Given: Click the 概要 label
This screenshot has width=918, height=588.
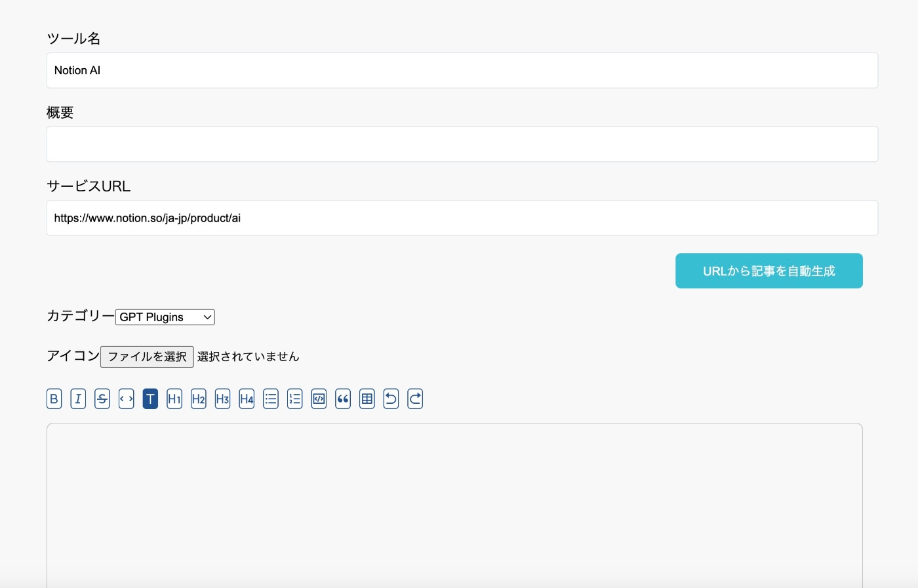Looking at the screenshot, I should click(60, 113).
